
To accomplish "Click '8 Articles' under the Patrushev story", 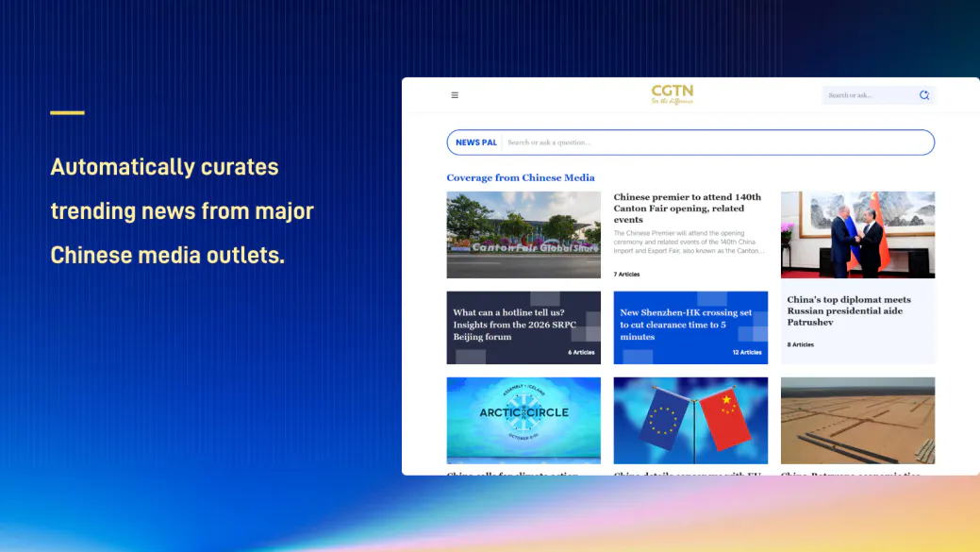I will (x=800, y=344).
